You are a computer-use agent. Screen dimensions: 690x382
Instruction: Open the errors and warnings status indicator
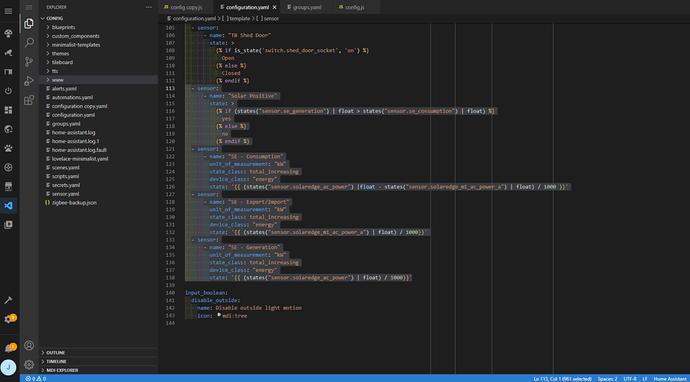36,378
